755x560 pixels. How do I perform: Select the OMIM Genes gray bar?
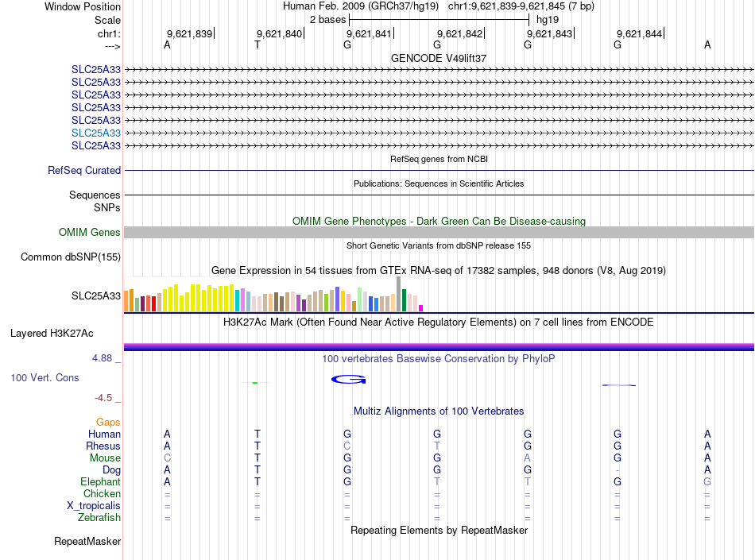click(439, 233)
